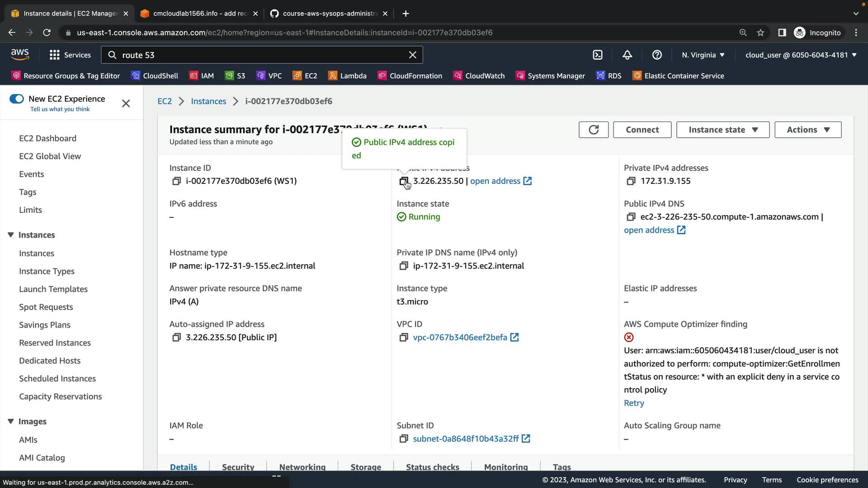
Task: Open the vpc-0767b3406eef2befa link
Action: 460,338
